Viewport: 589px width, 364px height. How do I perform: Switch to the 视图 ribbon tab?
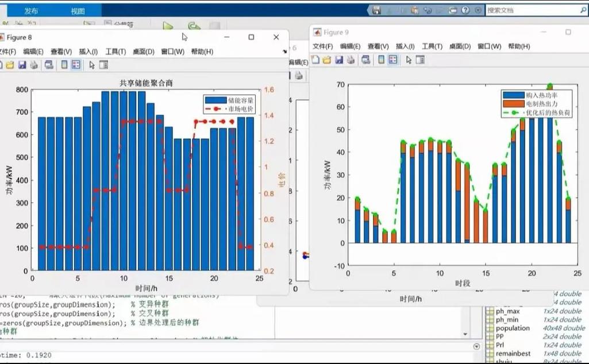[78, 11]
